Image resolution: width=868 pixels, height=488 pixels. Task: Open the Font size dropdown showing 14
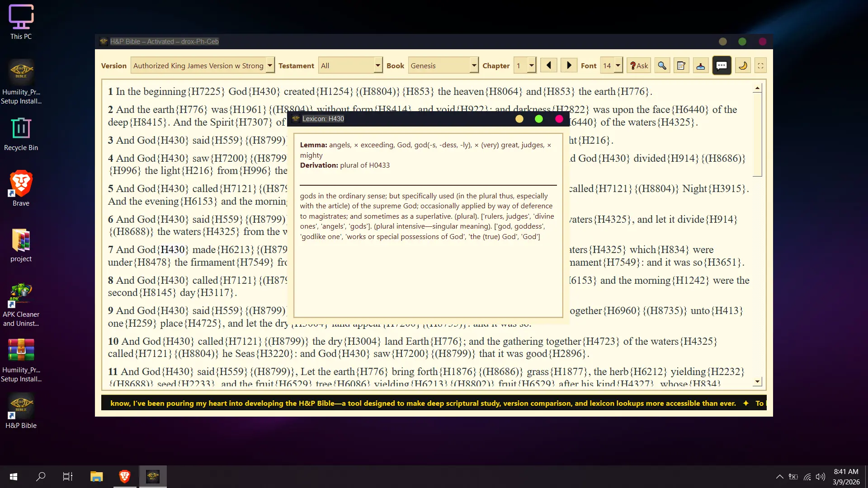(611, 66)
